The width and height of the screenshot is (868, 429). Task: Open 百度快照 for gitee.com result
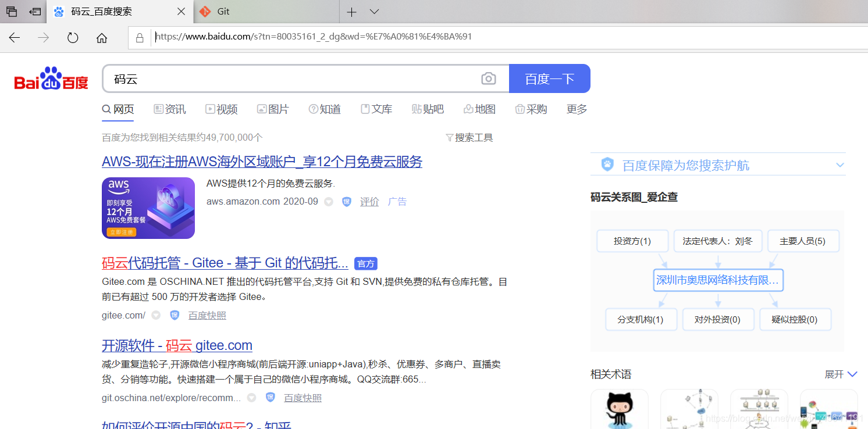click(x=207, y=316)
